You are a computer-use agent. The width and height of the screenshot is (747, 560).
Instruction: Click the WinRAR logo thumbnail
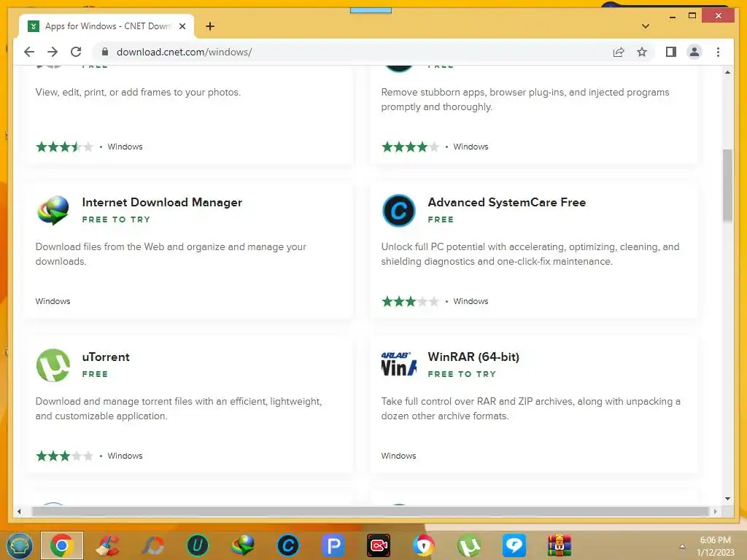[x=399, y=365]
